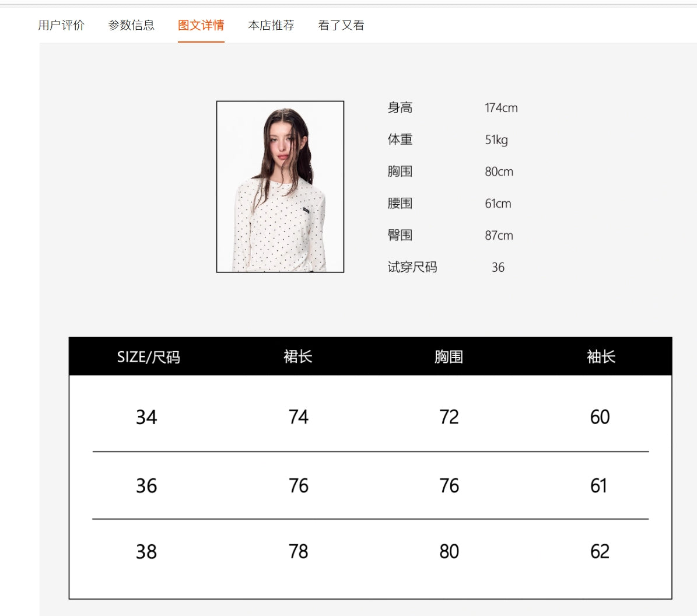Go to the 本店推荐 tab
The height and width of the screenshot is (616, 697).
point(271,25)
